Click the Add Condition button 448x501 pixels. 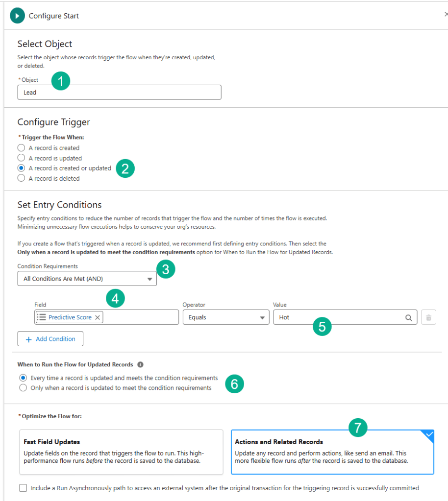coord(50,339)
